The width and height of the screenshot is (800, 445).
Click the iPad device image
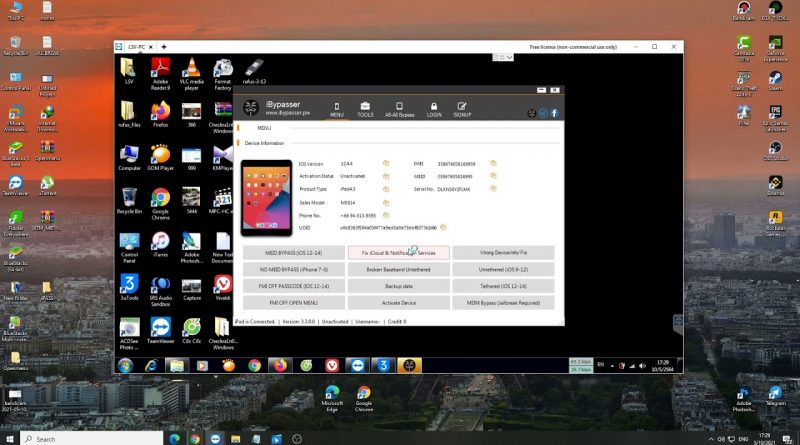tap(267, 198)
